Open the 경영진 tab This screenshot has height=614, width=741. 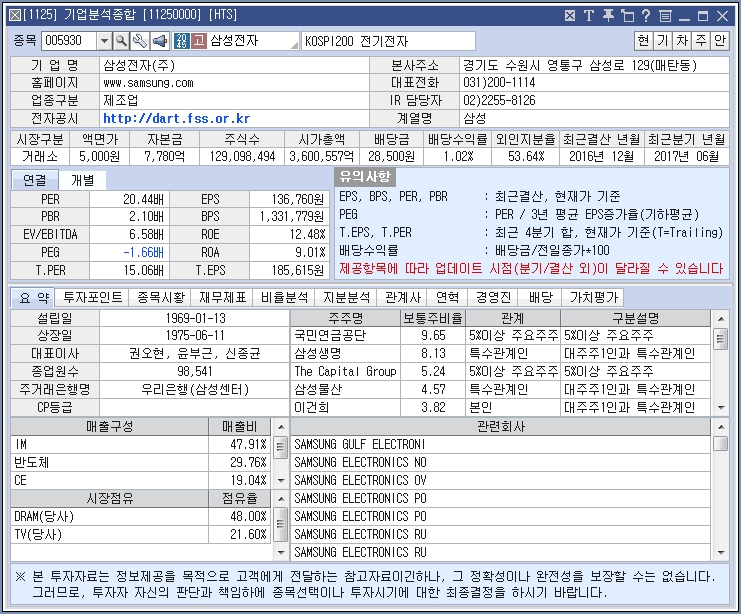493,297
